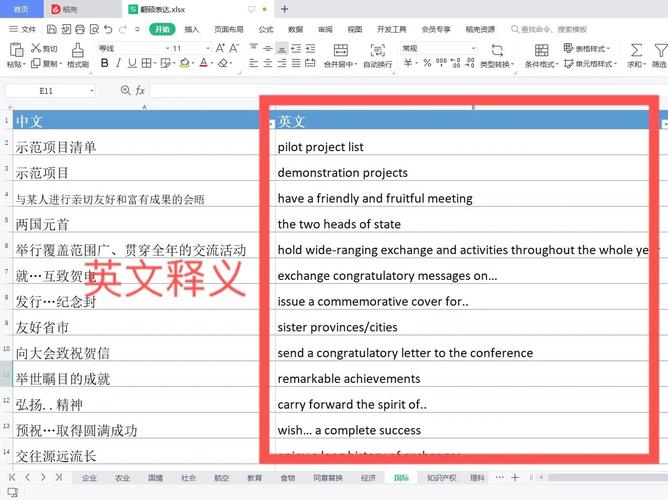The height and width of the screenshot is (500, 668).
Task: Click the red font color A
Action: click(204, 63)
